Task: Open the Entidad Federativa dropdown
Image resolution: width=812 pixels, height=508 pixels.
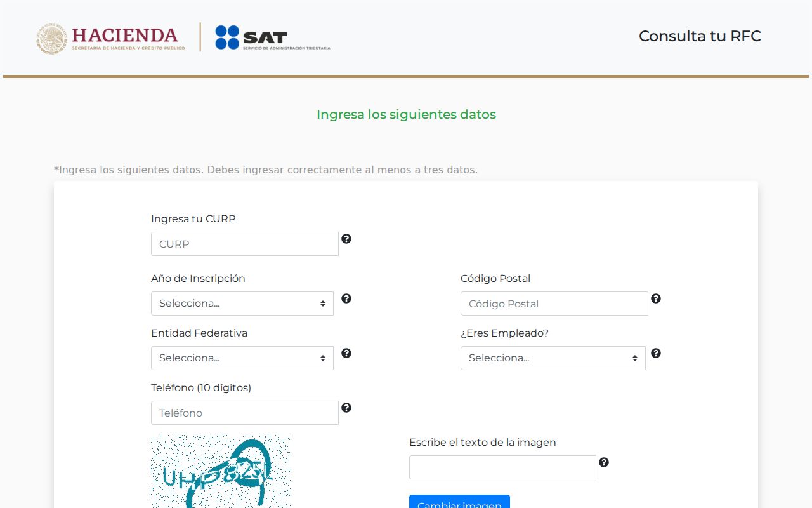Action: pyautogui.click(x=242, y=358)
